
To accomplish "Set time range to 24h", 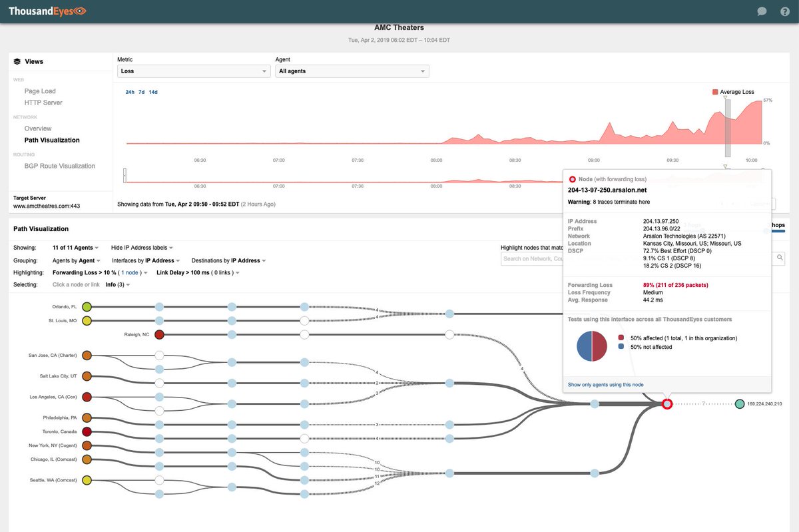I will pos(129,92).
